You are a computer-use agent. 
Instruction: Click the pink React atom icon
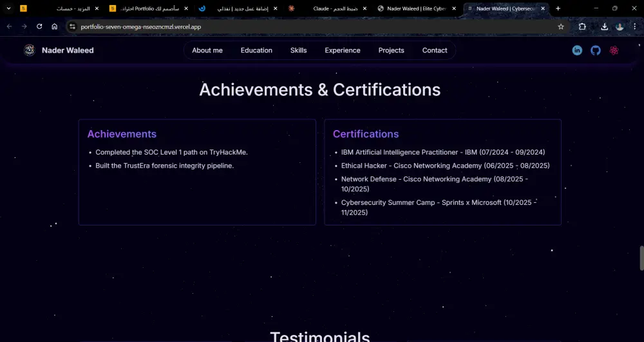tap(614, 50)
